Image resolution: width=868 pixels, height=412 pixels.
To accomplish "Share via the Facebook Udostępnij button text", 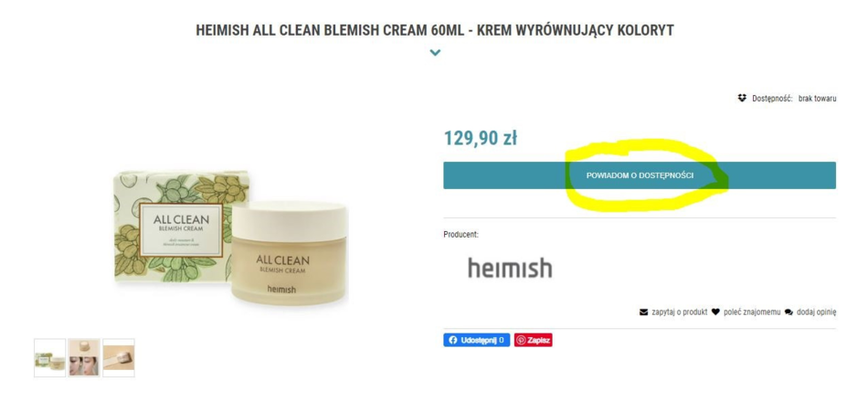I will [x=479, y=340].
